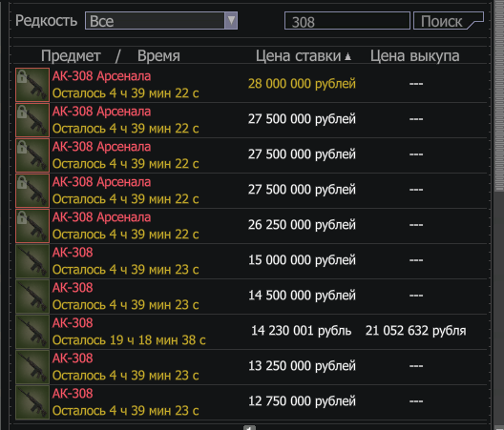Click AK-308 weapon icon priced 13 250 000

32,367
